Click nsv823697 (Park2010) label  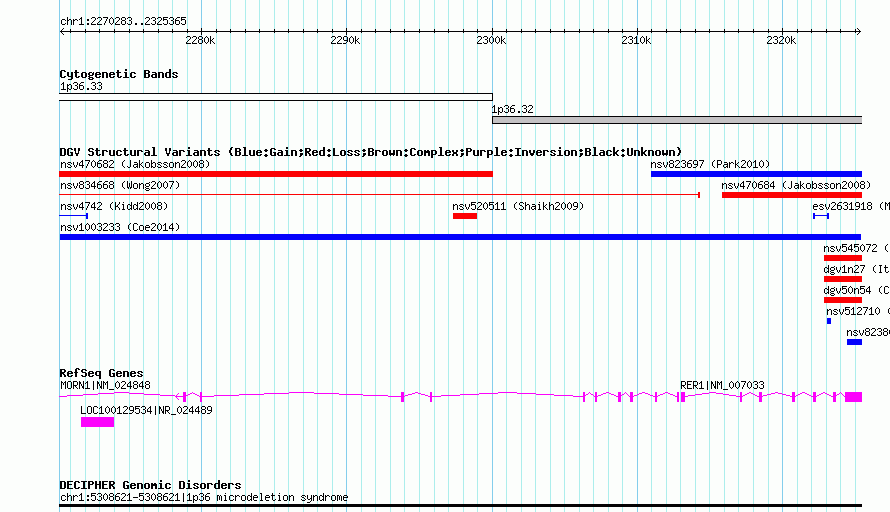tap(710, 164)
